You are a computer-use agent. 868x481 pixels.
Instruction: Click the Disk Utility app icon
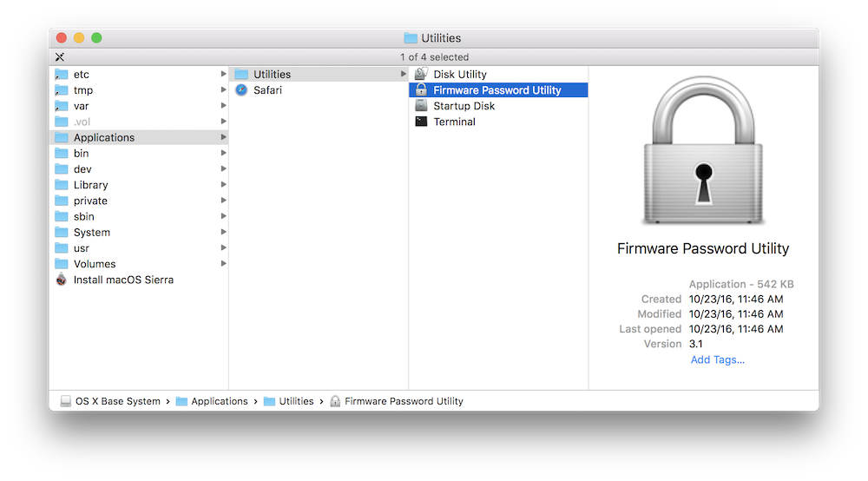point(421,74)
